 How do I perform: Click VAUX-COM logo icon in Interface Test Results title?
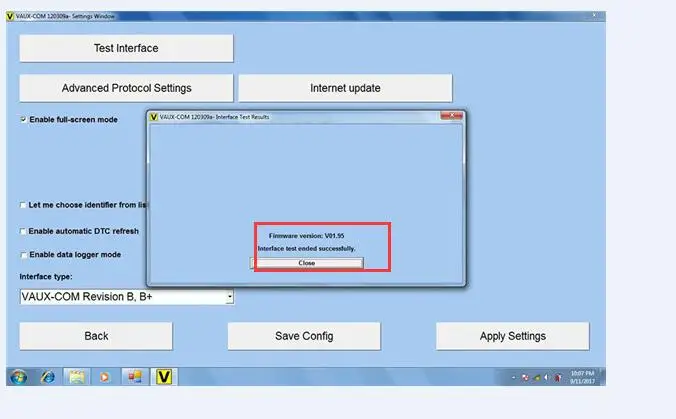[x=153, y=117]
